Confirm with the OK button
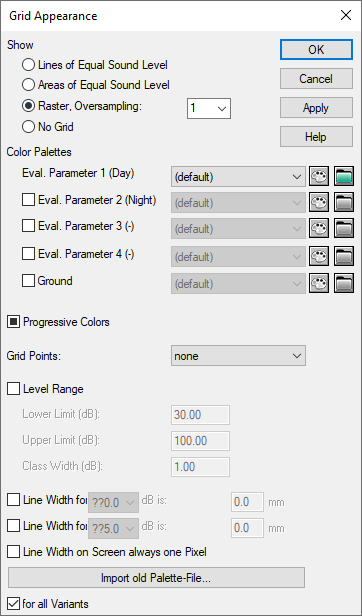362x616 pixels. 316,50
